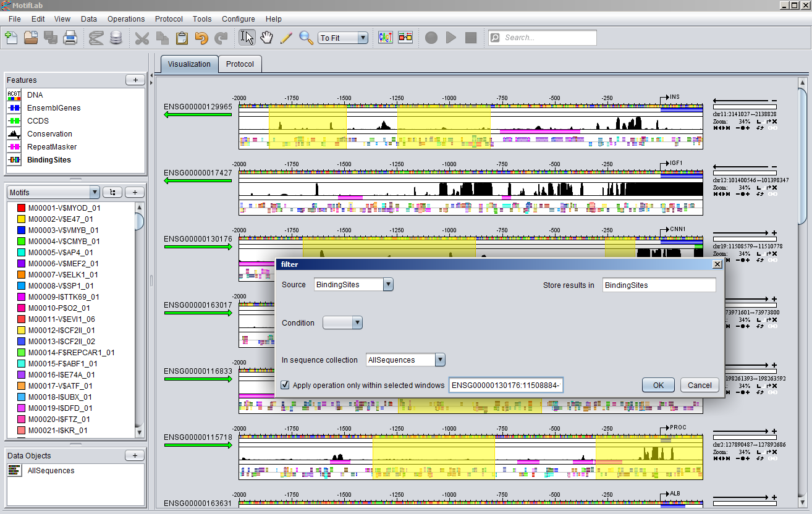This screenshot has width=812, height=514.
Task: Open the Tools menu
Action: click(x=202, y=19)
